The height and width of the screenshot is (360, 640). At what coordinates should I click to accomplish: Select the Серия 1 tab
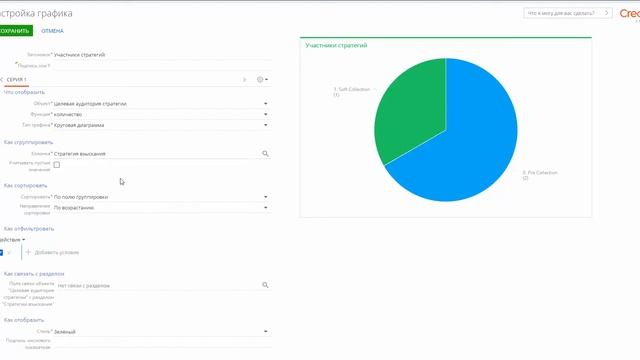(x=16, y=80)
